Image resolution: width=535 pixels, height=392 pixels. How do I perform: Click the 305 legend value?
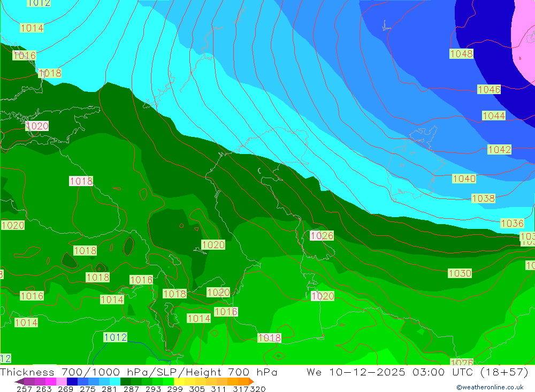tap(197, 389)
